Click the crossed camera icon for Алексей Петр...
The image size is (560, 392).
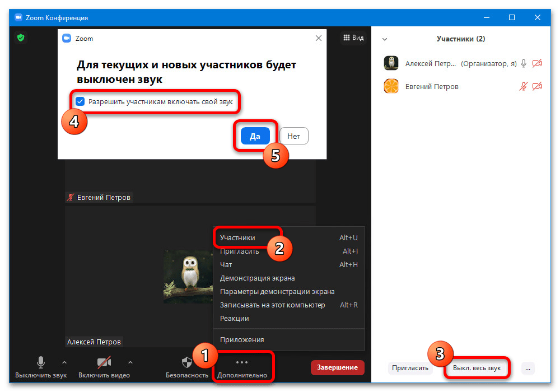537,63
